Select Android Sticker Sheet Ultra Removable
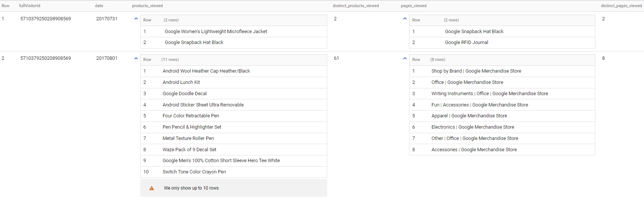The image size is (644, 199). 203,105
